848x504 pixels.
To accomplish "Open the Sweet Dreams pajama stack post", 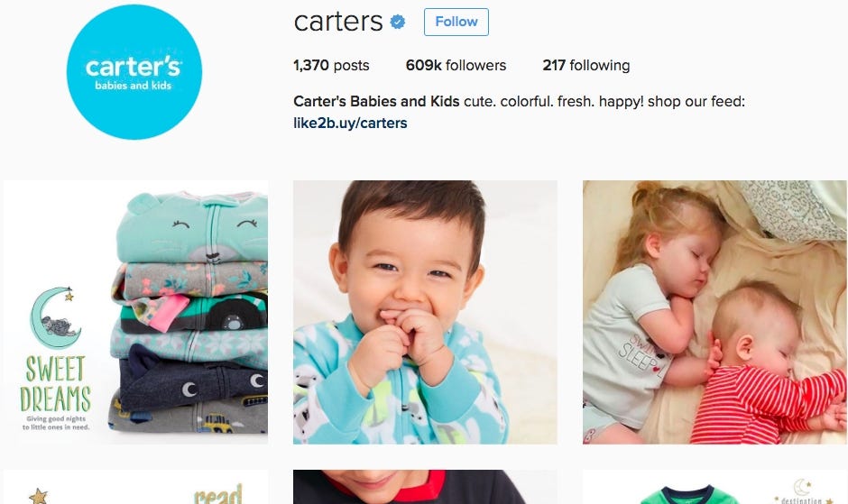I will pyautogui.click(x=135, y=312).
